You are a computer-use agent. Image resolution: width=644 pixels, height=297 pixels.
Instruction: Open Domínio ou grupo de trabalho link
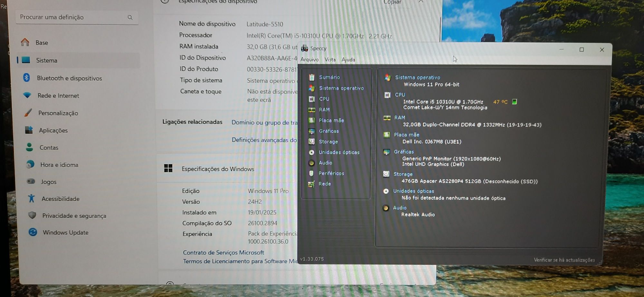[x=264, y=122]
